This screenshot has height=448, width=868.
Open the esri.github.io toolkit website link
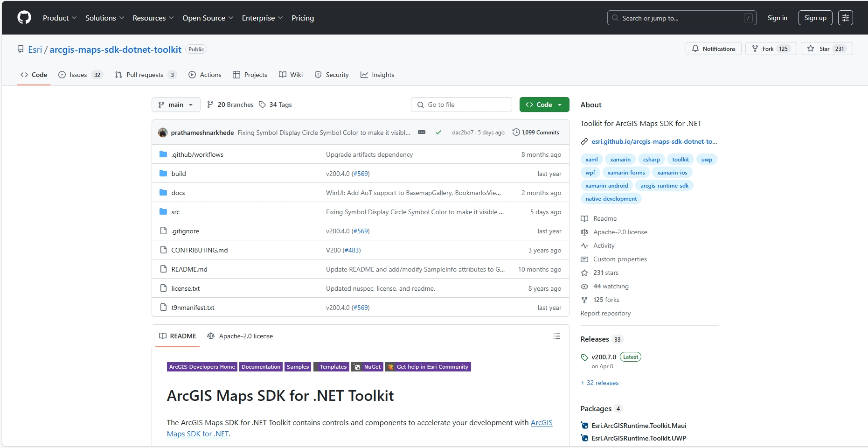click(x=655, y=141)
